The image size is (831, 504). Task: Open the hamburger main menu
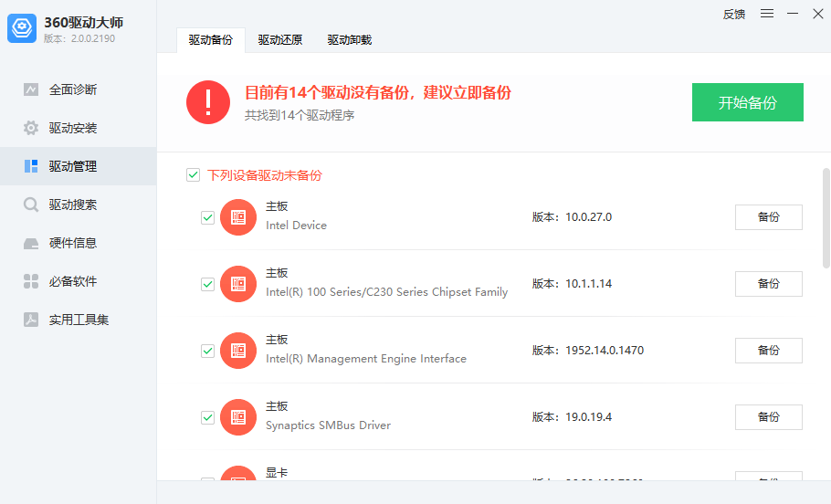767,14
